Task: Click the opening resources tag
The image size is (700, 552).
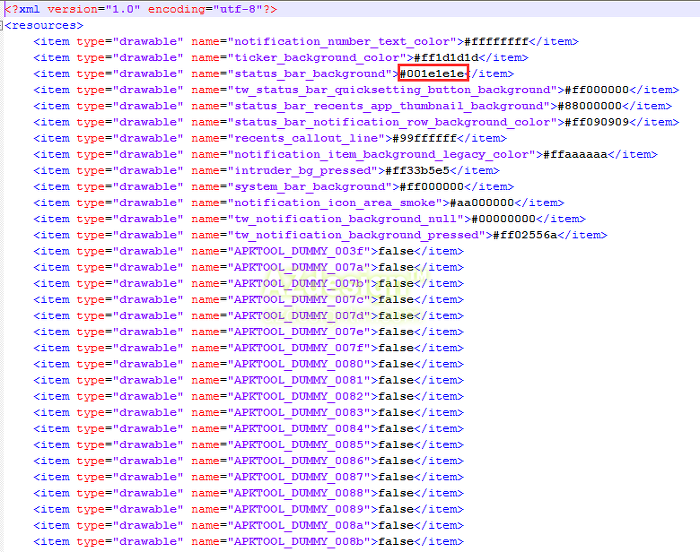Action: pyautogui.click(x=44, y=25)
